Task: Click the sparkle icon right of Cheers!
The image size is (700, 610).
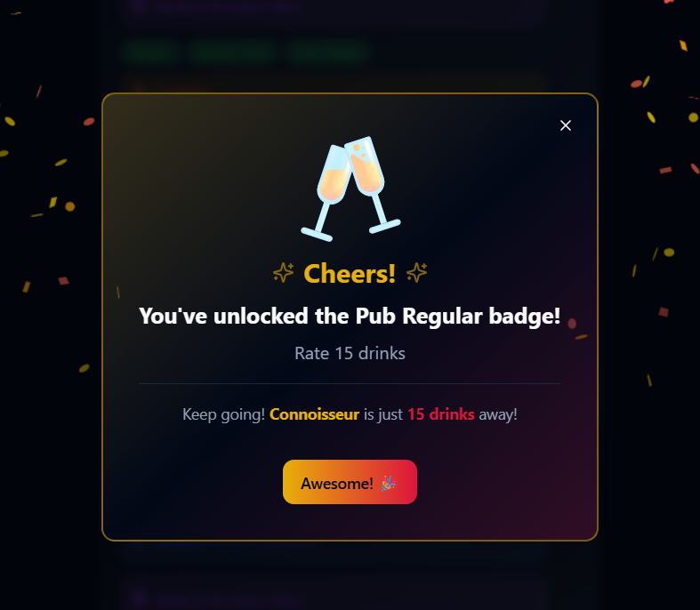Action: [416, 273]
